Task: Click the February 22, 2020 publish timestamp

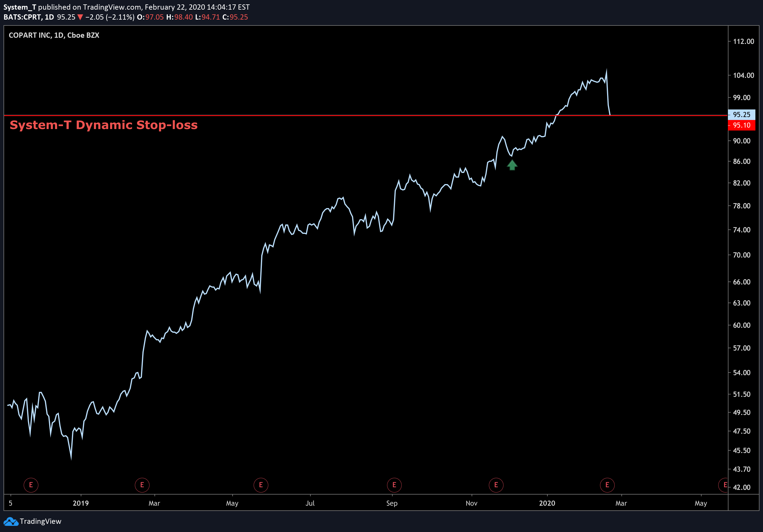Action: point(197,7)
